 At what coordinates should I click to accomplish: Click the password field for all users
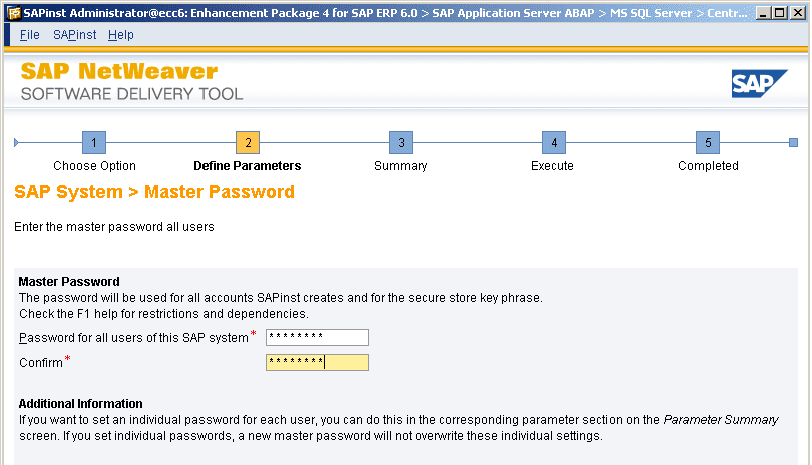[x=317, y=337]
